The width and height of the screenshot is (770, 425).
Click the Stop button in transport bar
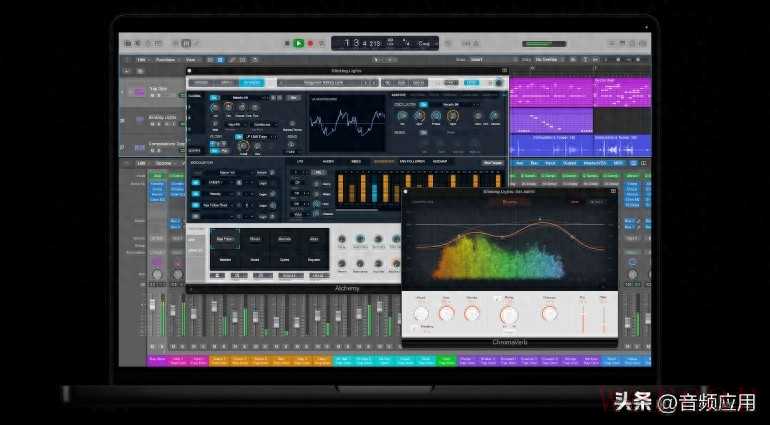click(286, 43)
